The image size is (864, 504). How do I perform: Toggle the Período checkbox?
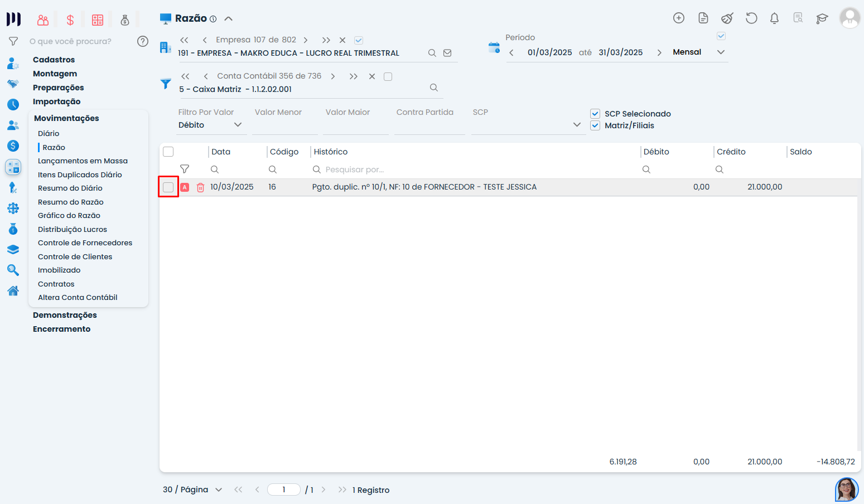(721, 36)
